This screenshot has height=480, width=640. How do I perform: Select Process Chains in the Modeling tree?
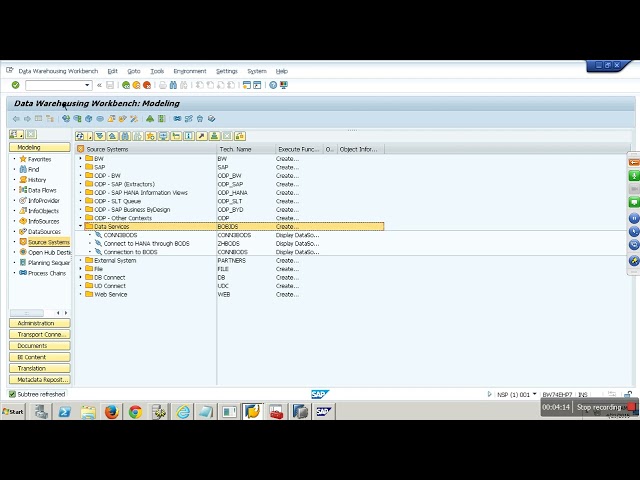[47, 273]
